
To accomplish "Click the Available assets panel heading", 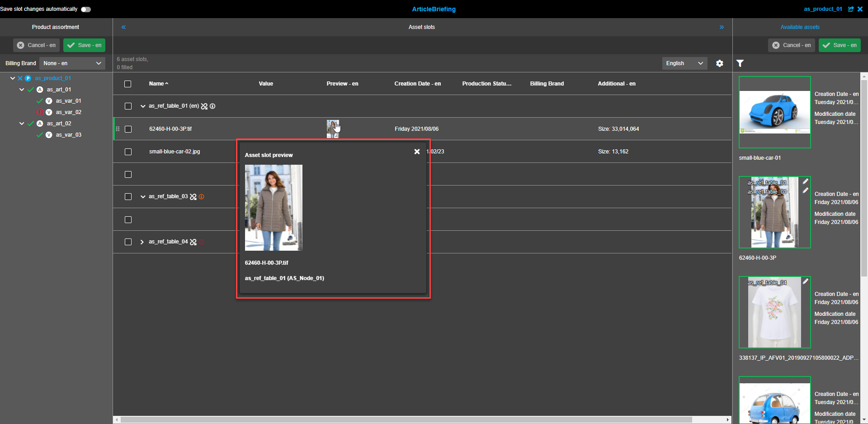I will [800, 27].
